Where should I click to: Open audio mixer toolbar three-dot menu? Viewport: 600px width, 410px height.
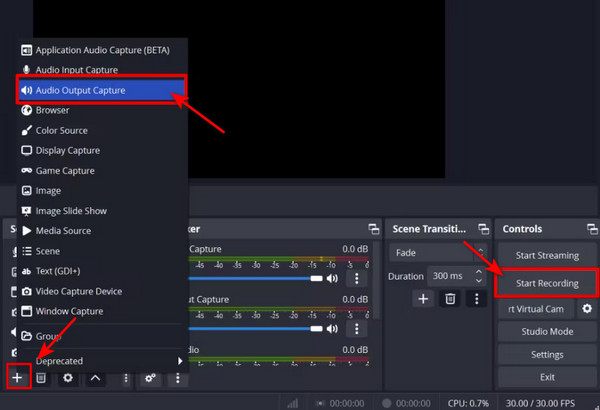[x=178, y=378]
